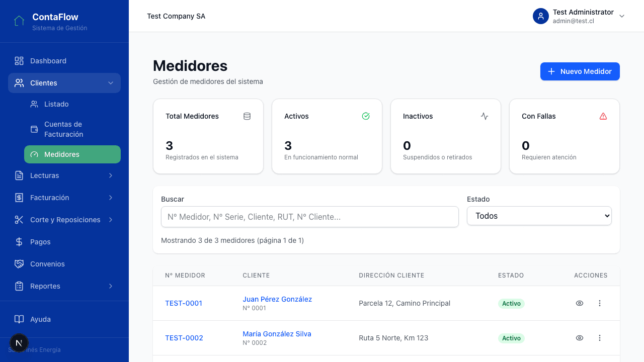Click the Nuevo Medidor button
The image size is (644, 362).
coord(580,71)
